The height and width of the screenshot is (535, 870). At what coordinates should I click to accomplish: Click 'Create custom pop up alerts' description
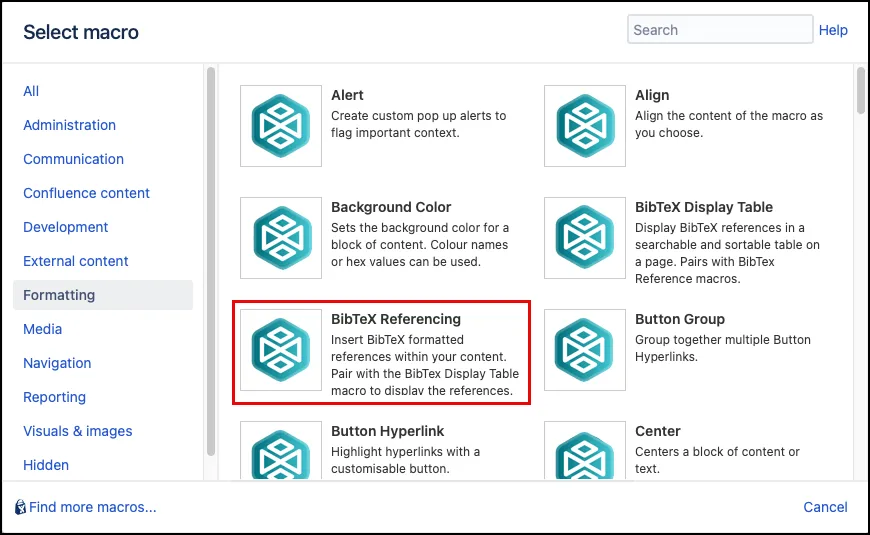(419, 124)
